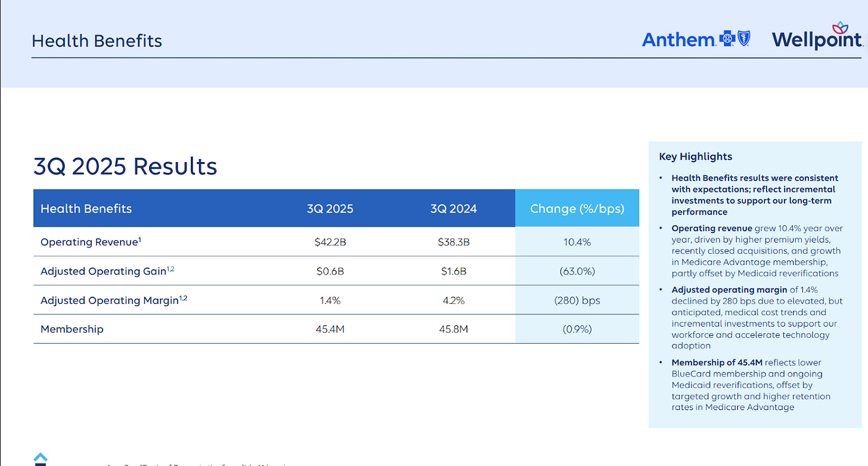This screenshot has width=868, height=466.
Task: Click the (63.0%) change cell
Action: click(x=577, y=272)
